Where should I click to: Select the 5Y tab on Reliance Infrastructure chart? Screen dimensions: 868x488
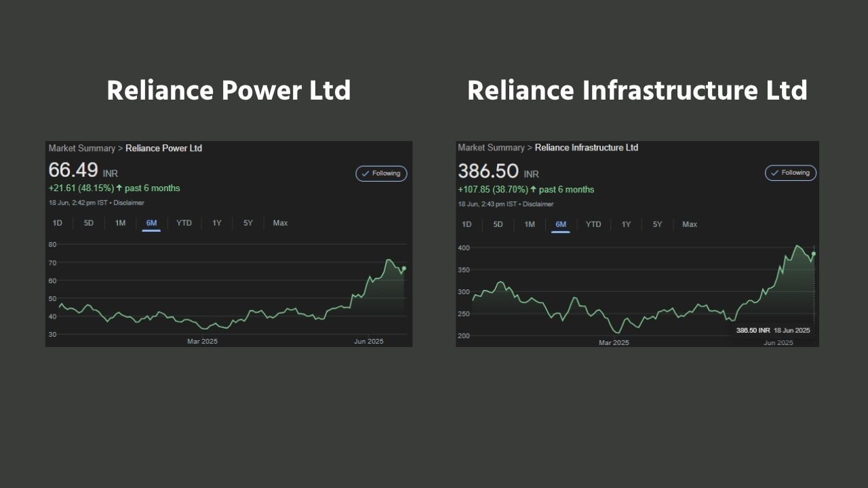(658, 224)
